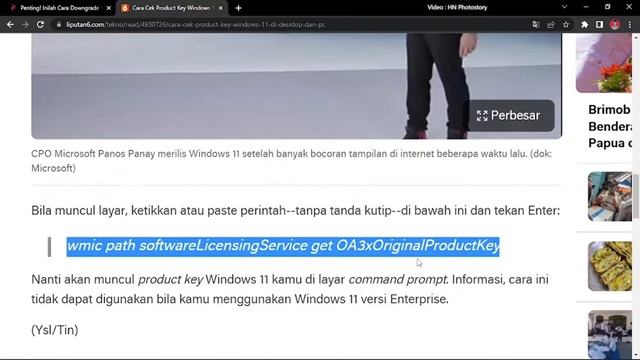
Task: Go forward in browser history
Action: coord(25,24)
